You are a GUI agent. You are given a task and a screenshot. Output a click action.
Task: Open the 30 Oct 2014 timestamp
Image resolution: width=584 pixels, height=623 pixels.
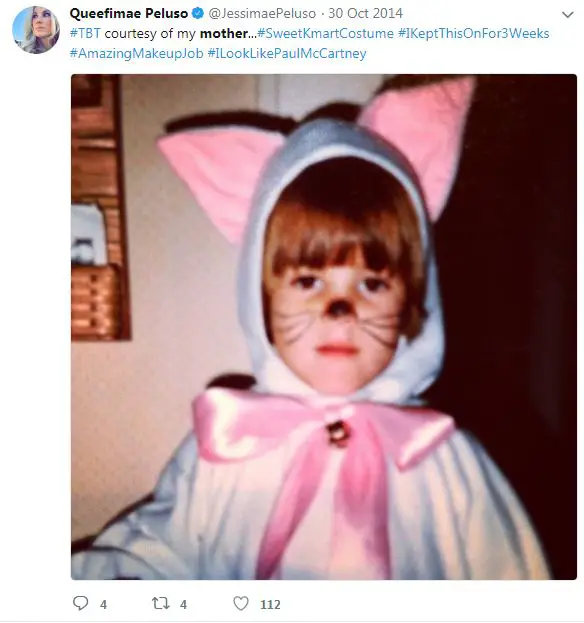[x=365, y=14]
